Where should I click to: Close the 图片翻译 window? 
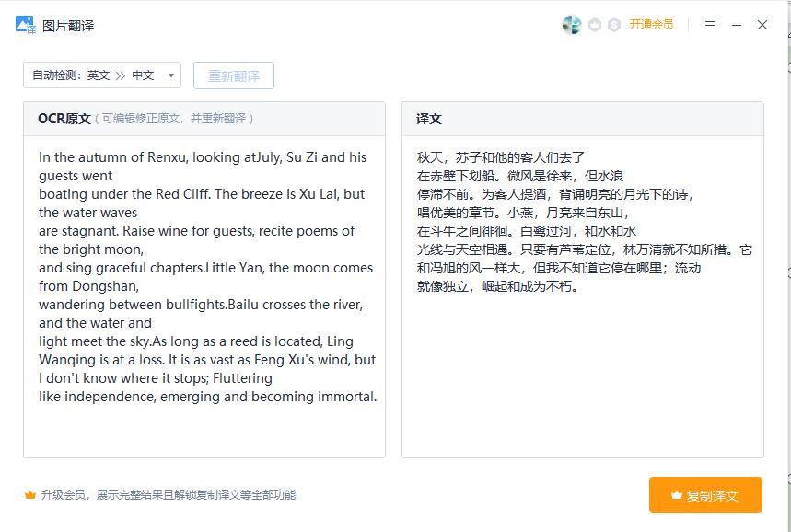point(762,25)
